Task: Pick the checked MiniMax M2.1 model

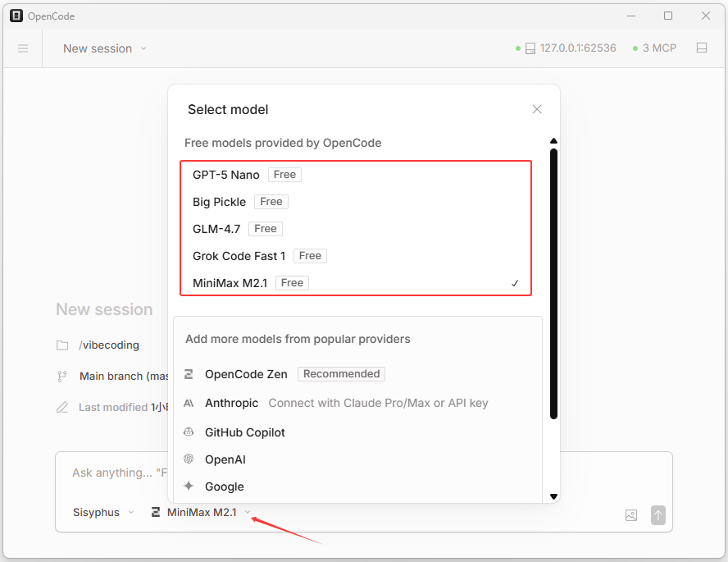Action: pos(230,283)
